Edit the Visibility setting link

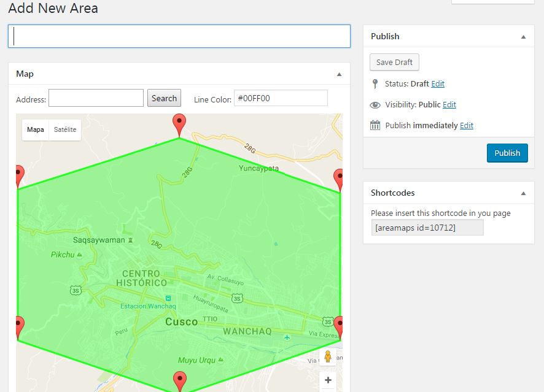tap(449, 105)
